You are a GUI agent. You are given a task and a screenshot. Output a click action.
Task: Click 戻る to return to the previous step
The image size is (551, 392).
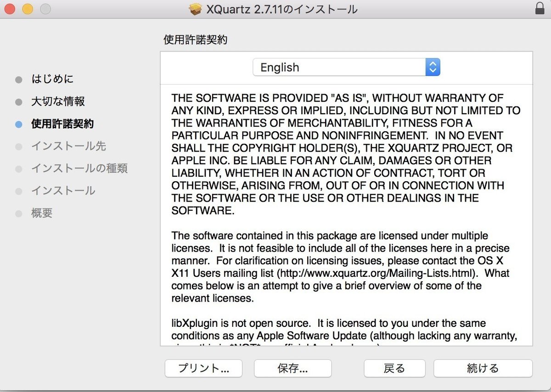(394, 368)
